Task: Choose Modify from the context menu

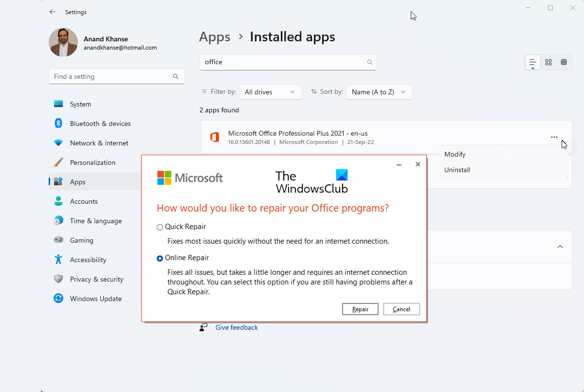Action: point(455,154)
